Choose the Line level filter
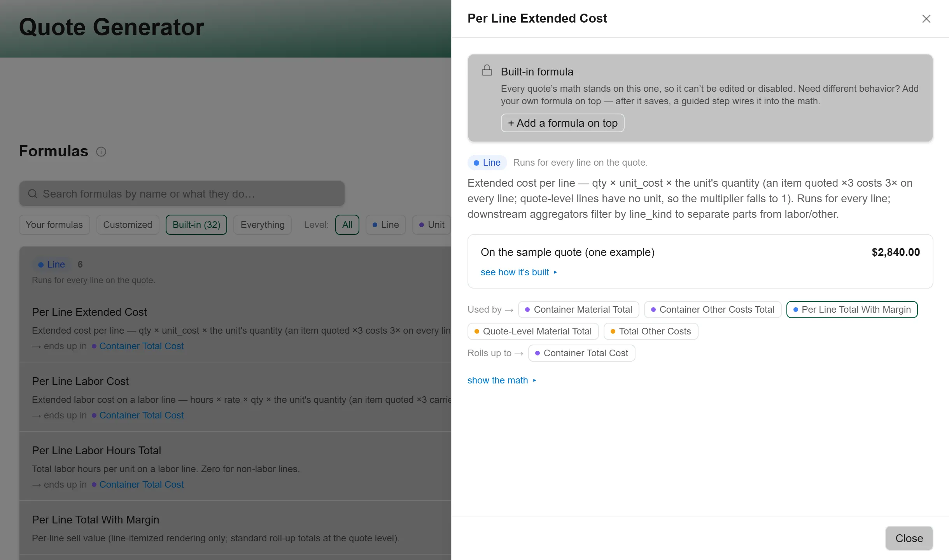 [x=386, y=225]
